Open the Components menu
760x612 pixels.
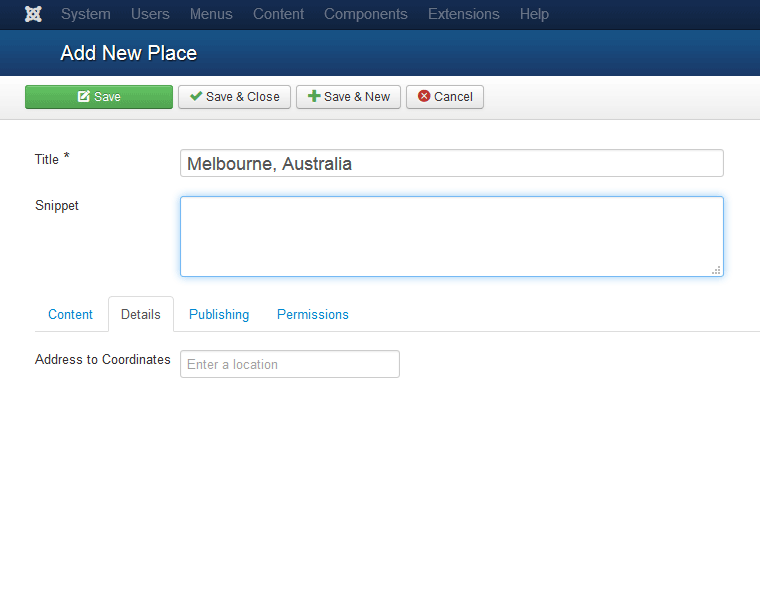pos(365,14)
